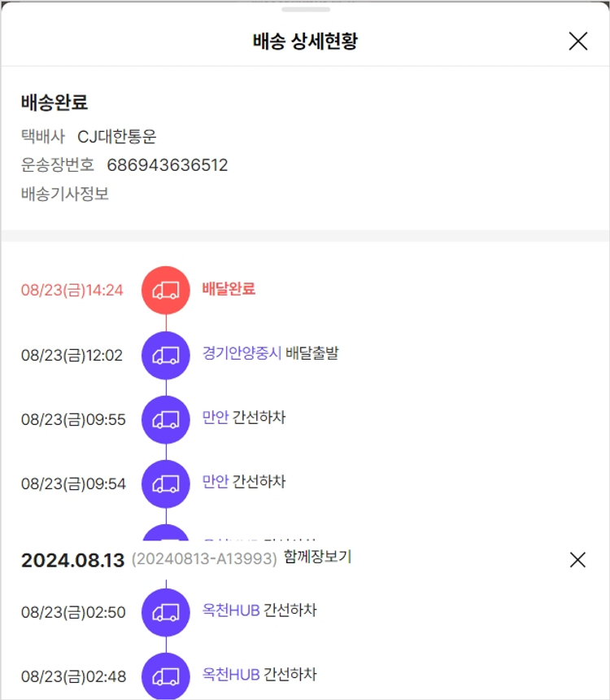Click the order number 20240813-A13993
Viewport: 610px width, 700px height.
pyautogui.click(x=204, y=559)
